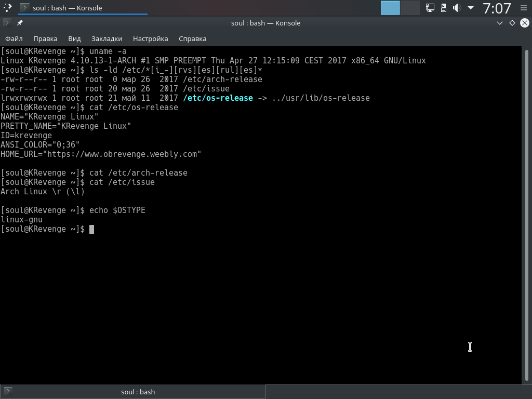Viewport: 532px width, 399px height.
Task: Click the 'uname -a' command line
Action: pos(64,51)
